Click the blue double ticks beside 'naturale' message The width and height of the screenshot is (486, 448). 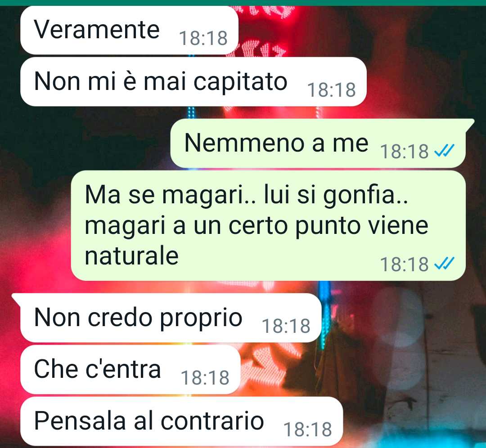(x=444, y=264)
